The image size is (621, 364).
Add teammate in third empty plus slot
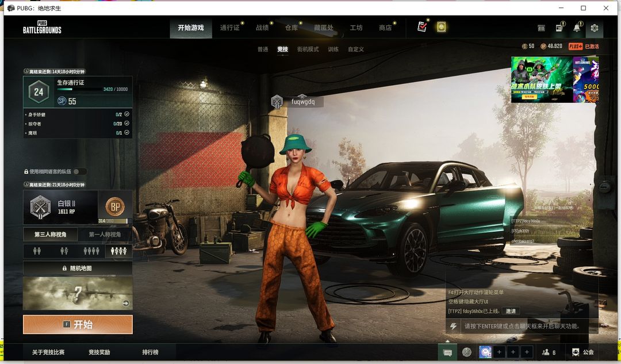point(527,352)
